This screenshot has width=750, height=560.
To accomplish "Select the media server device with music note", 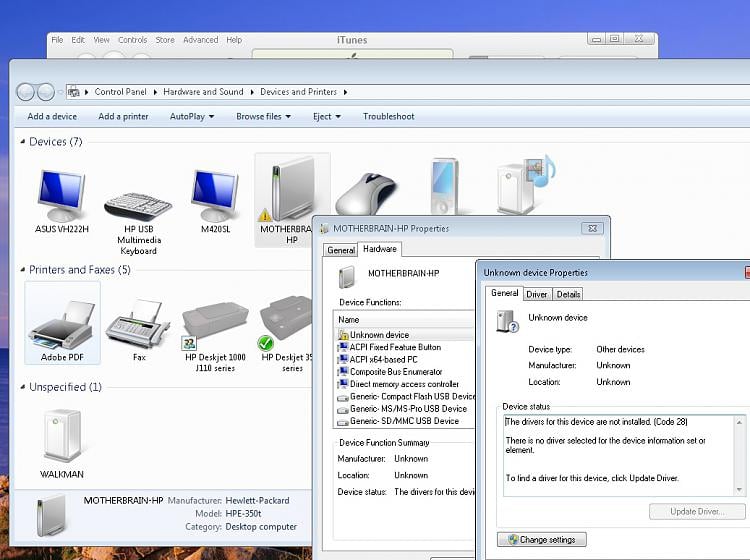I will (x=525, y=184).
